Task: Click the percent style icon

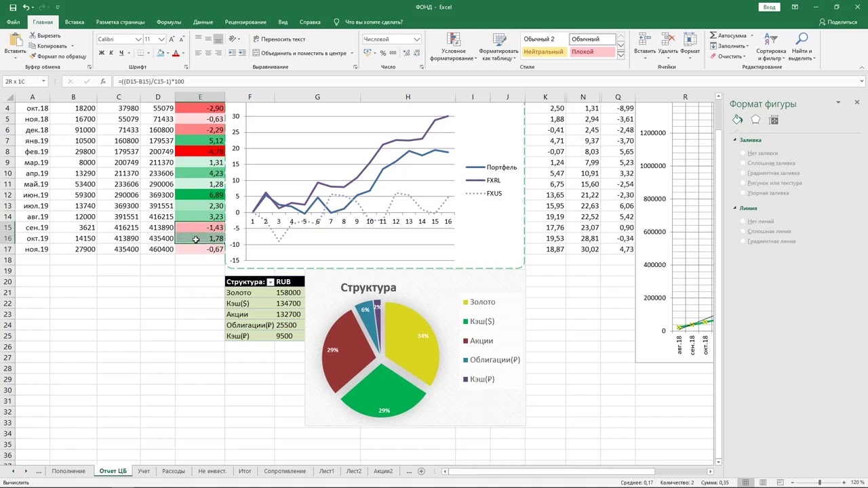Action: [x=383, y=53]
